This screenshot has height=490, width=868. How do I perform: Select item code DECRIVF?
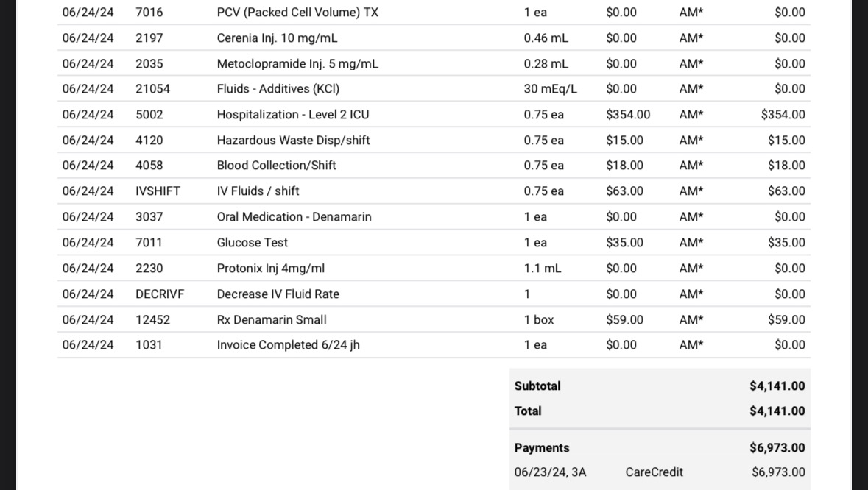click(160, 294)
